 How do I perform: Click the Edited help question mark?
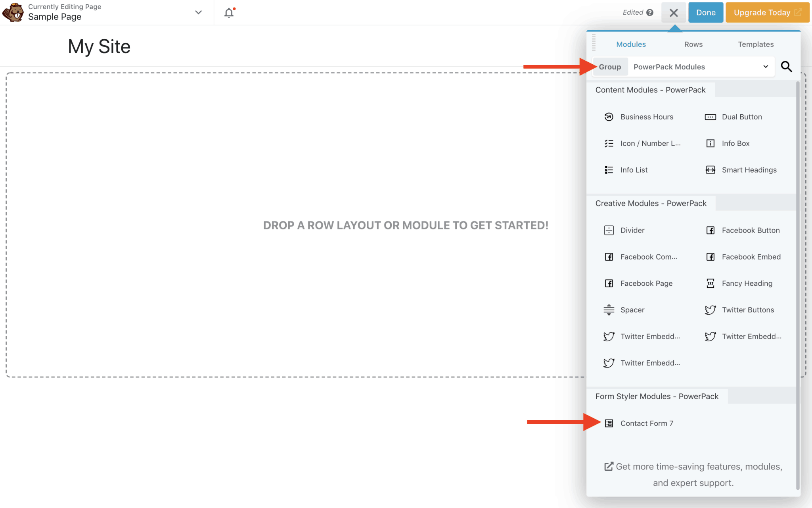click(x=649, y=12)
